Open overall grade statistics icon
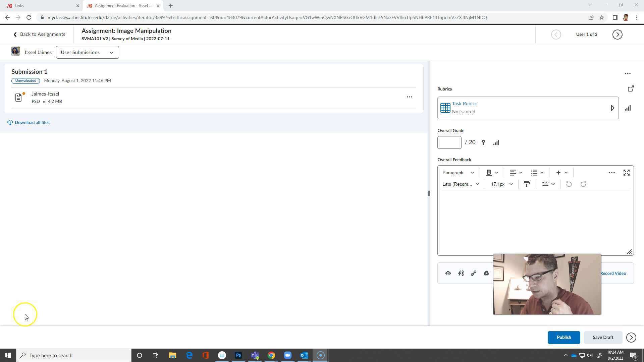 point(496,142)
